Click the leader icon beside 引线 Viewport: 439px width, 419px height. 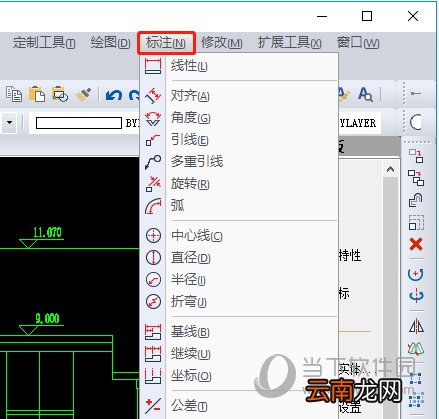(153, 140)
